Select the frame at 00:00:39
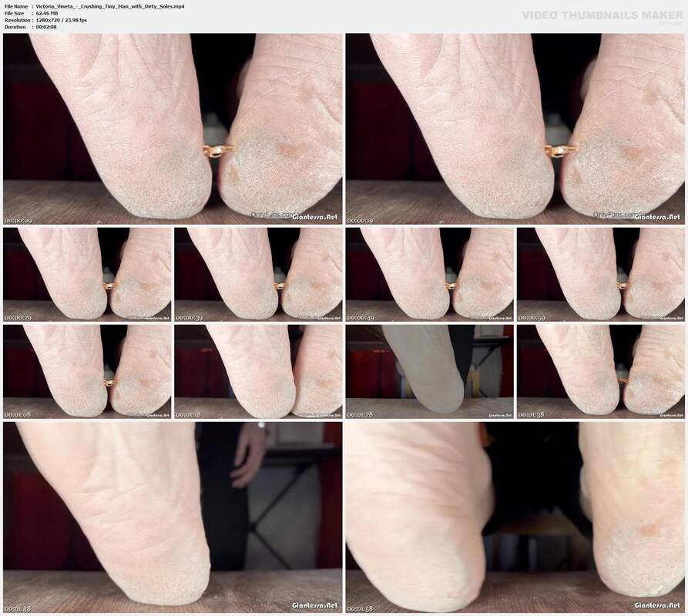Screen dimensions: 688x616 (258, 274)
